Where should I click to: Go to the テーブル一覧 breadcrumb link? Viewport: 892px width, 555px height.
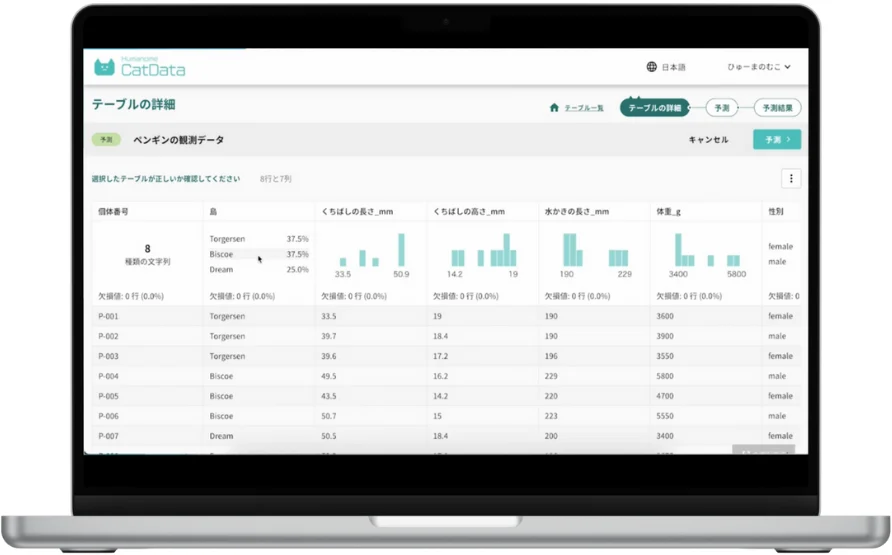(584, 108)
